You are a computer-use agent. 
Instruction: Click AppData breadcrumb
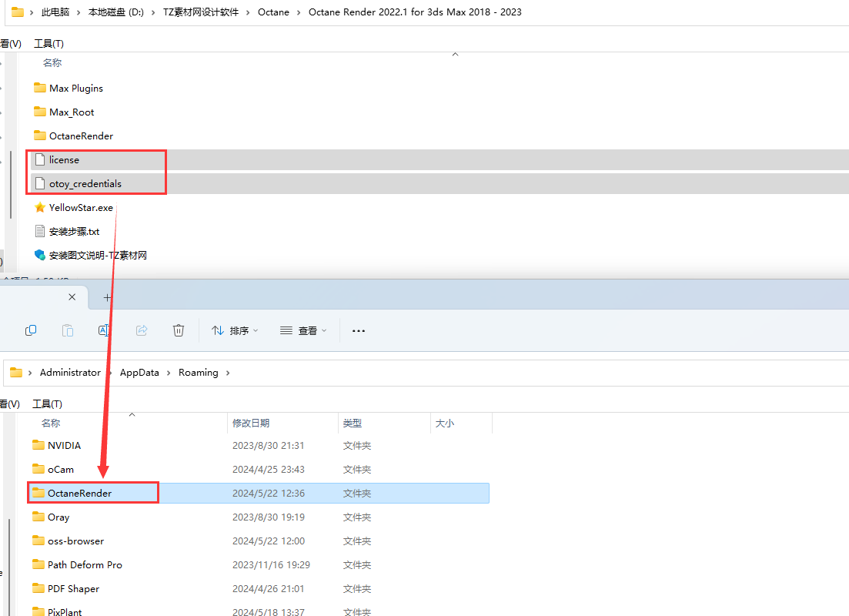(139, 373)
